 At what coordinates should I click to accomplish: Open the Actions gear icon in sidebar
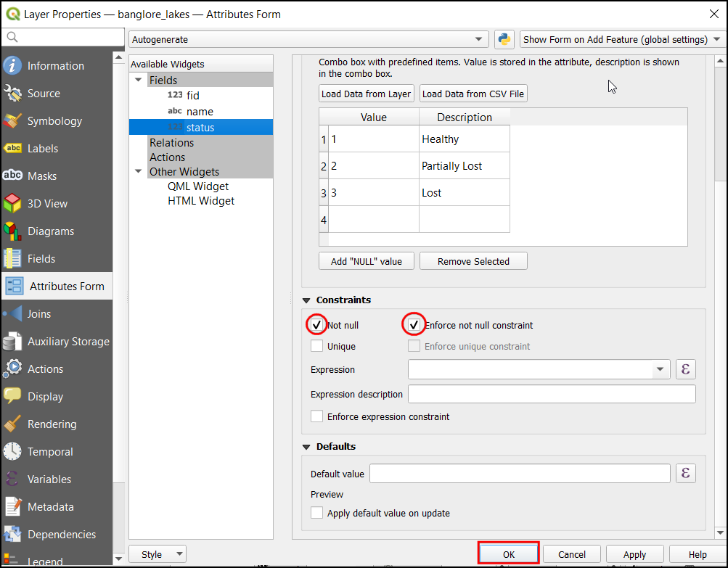coord(12,369)
